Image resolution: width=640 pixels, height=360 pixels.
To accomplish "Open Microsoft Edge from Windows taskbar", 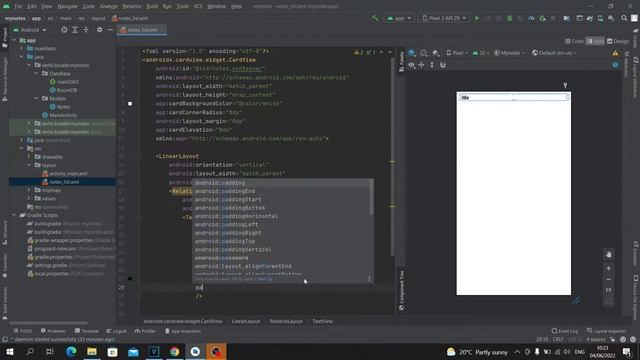I will click(71, 352).
